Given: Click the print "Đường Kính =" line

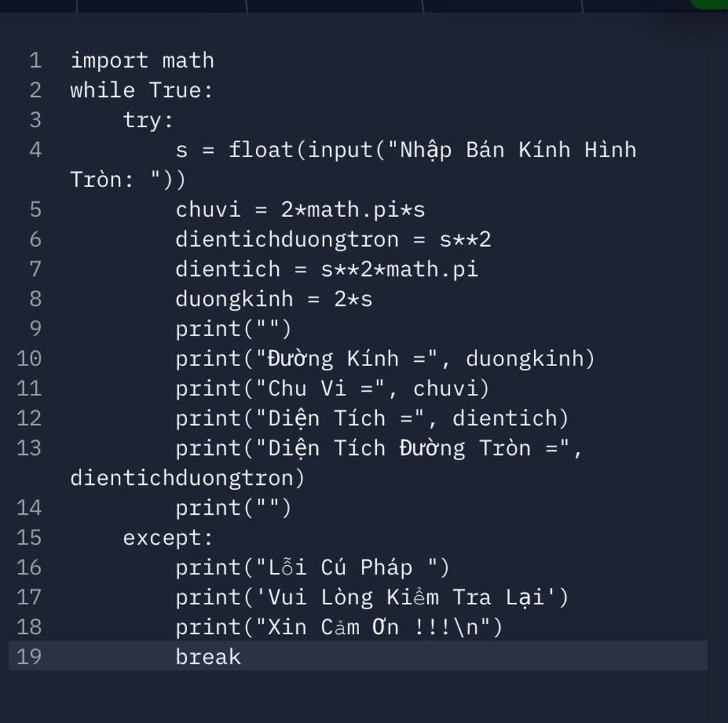Looking at the screenshot, I should coord(385,359).
